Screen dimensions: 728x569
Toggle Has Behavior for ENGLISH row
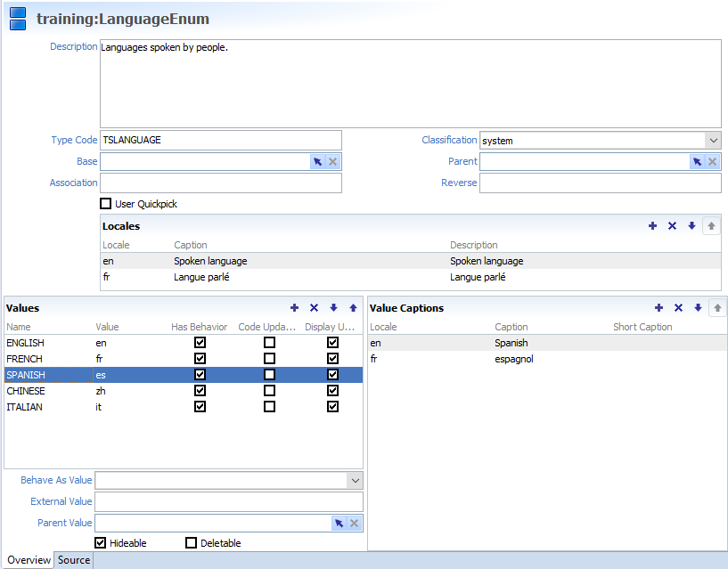(200, 343)
